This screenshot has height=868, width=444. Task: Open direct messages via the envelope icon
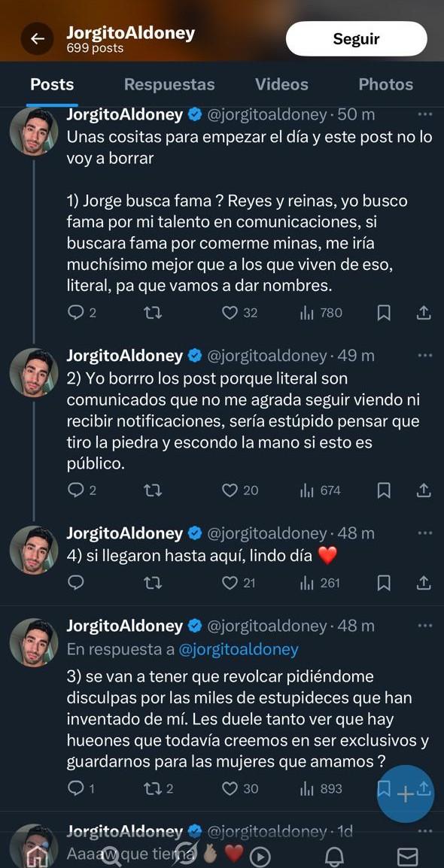pyautogui.click(x=407, y=856)
